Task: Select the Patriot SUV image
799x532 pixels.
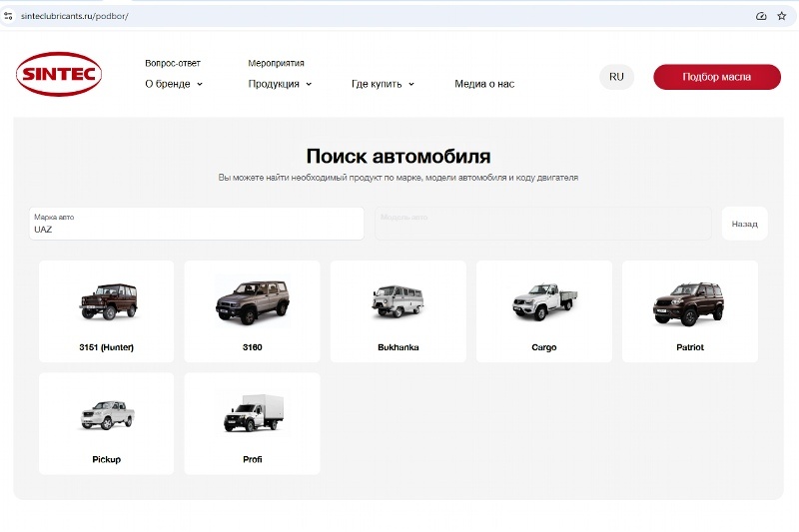Action: [688, 303]
